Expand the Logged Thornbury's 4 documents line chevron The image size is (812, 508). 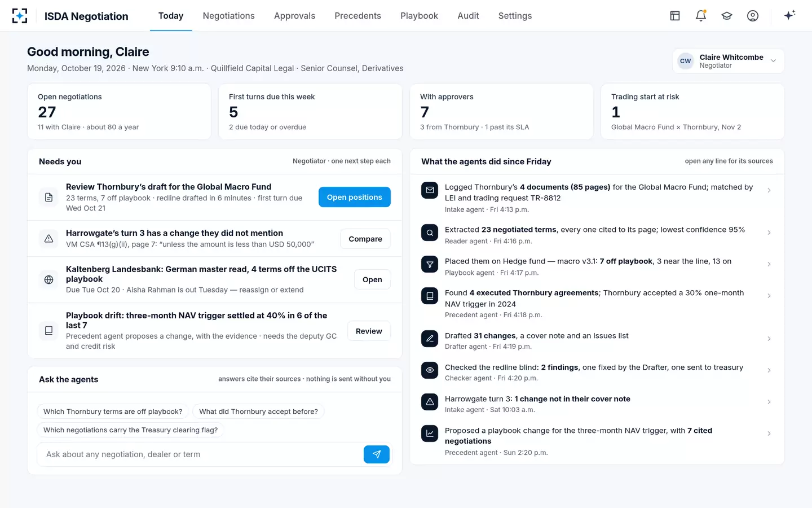pos(769,190)
